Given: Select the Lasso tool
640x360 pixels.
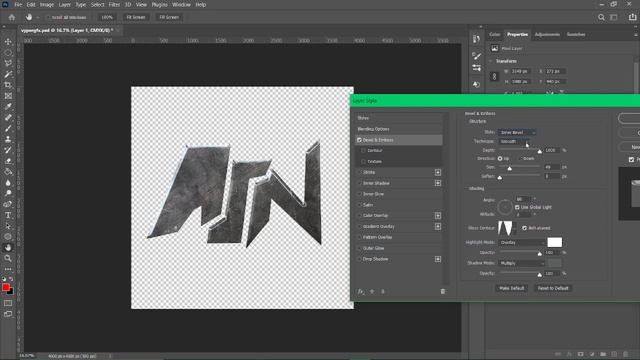Looking at the screenshot, I should click(8, 63).
